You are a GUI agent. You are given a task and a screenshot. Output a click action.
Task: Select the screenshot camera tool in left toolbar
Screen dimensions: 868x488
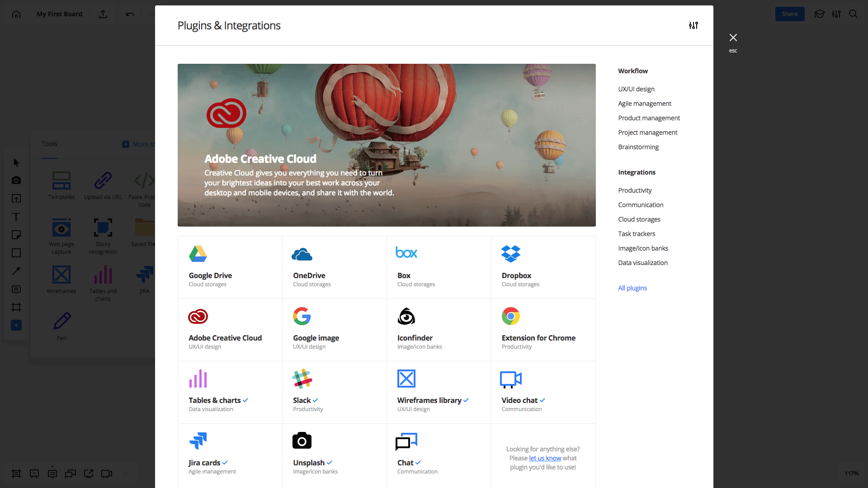click(x=16, y=180)
